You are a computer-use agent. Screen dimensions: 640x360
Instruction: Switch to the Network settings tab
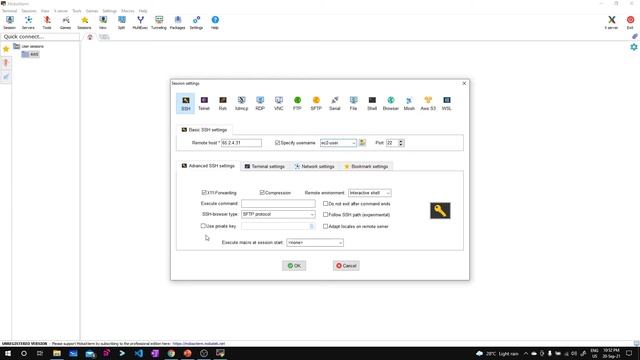(314, 167)
